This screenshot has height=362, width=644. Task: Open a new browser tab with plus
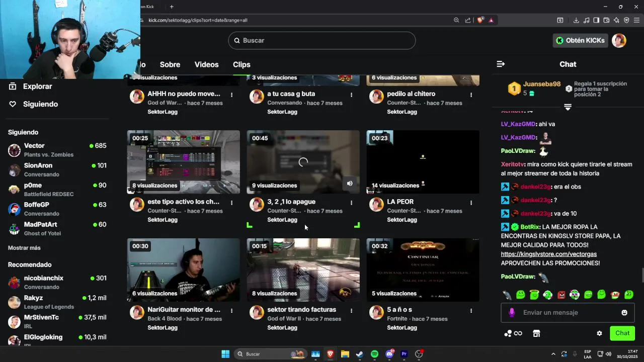[x=172, y=7]
